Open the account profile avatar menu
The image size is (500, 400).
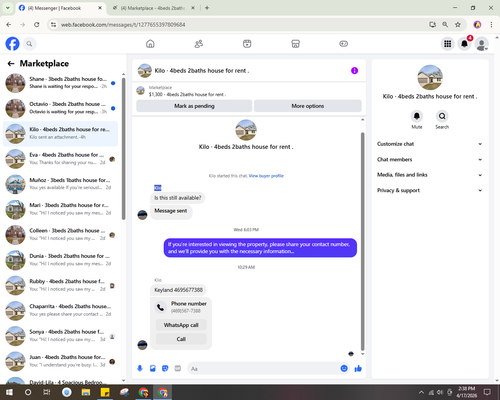pos(481,44)
